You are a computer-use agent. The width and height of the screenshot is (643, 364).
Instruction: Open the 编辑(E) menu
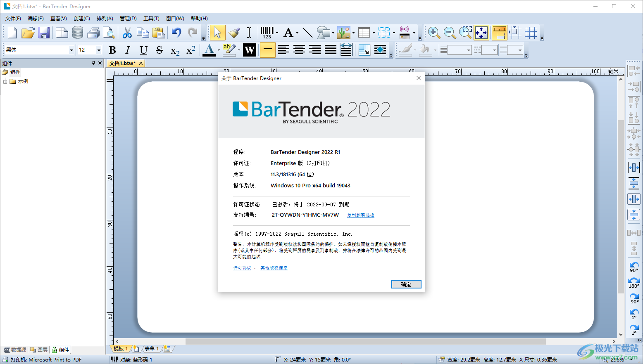[36, 18]
